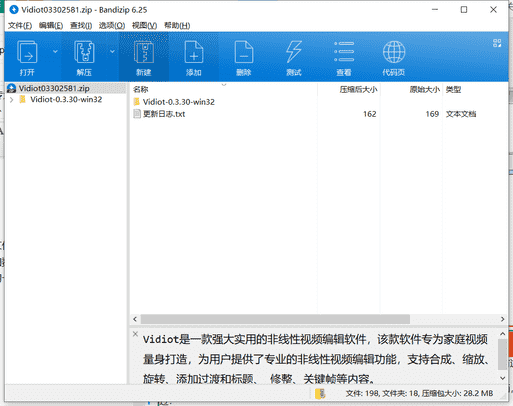Click the comment pane vertical scrollbar thumb
This screenshot has height=406, width=513.
point(502,354)
